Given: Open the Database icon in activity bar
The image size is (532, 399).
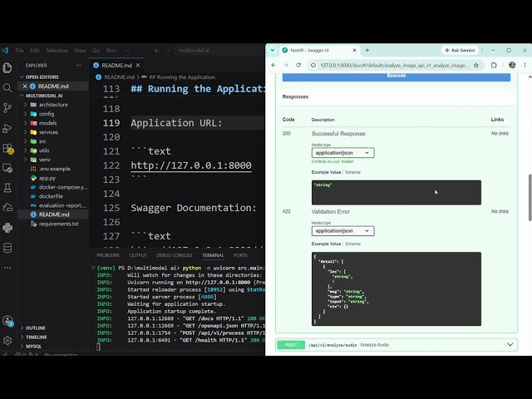Looking at the screenshot, I should pos(7,248).
